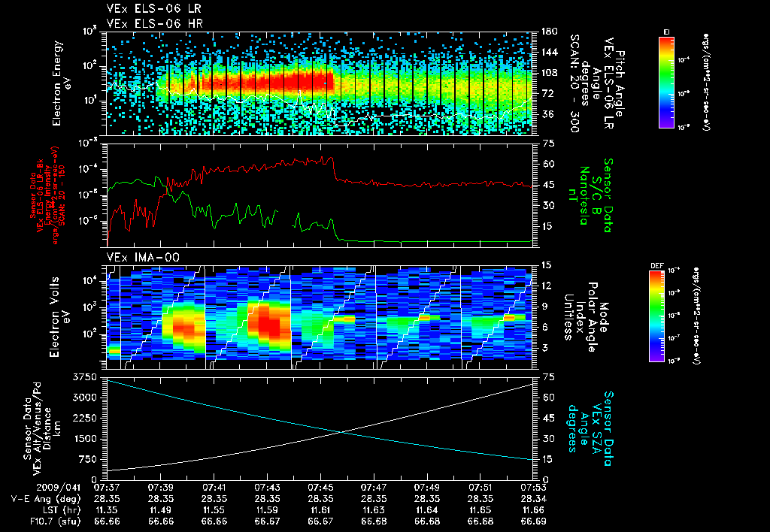This screenshot has height=532, width=770.
Task: Click the LST value 11.63
Action: pyautogui.click(x=374, y=510)
